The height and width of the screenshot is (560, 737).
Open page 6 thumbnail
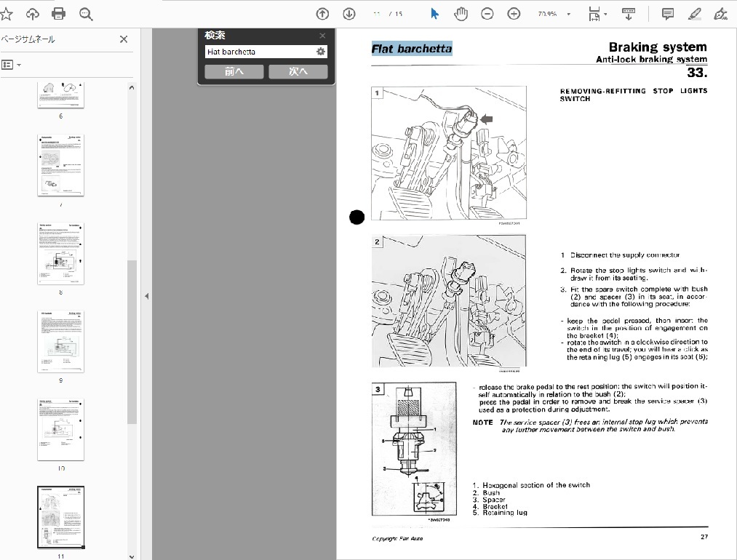pos(60,95)
